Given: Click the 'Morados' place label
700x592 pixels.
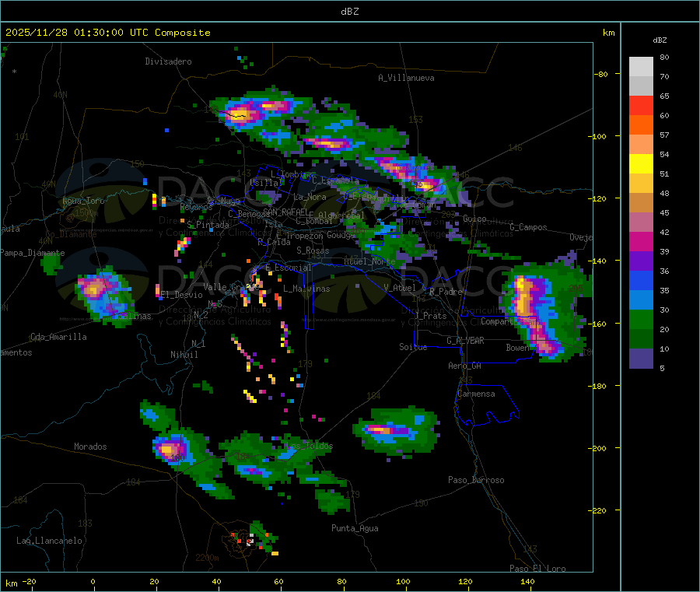Looking at the screenshot, I should point(90,447).
